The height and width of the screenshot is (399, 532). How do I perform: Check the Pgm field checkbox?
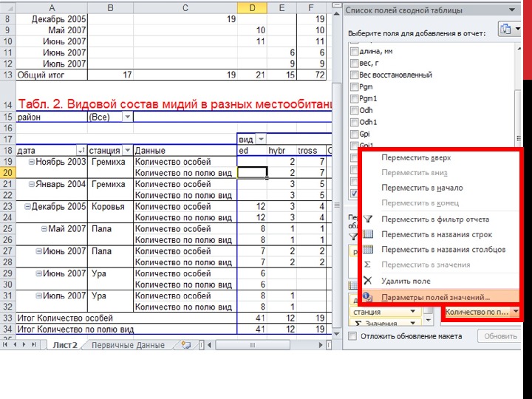coord(354,87)
